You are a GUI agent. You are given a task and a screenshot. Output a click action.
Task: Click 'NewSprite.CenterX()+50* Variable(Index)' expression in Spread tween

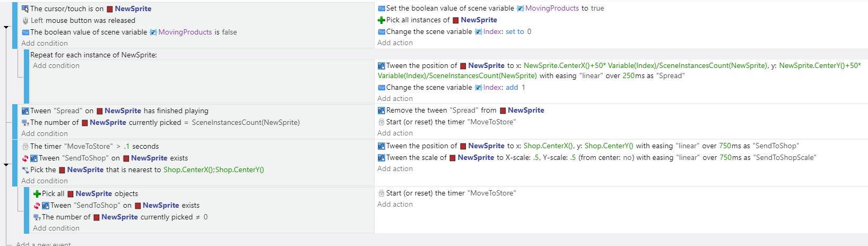click(x=589, y=66)
